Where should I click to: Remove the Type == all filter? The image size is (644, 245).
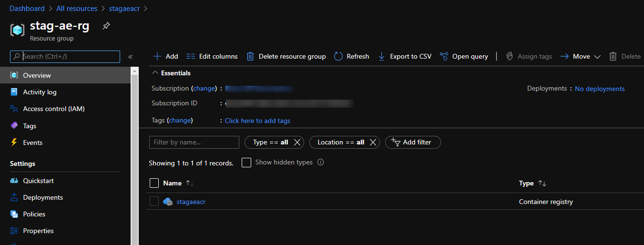(x=297, y=142)
